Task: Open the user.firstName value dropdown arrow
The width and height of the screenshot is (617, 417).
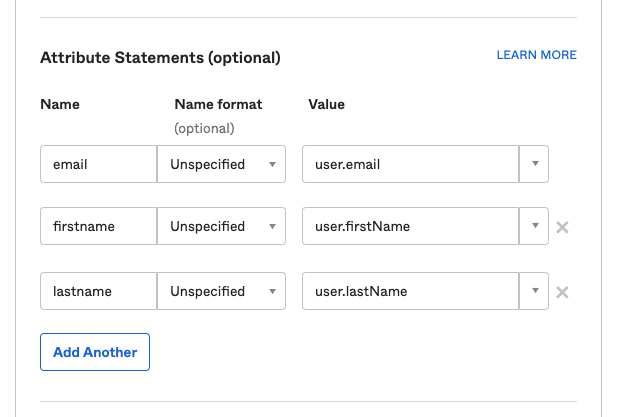Action: point(534,226)
